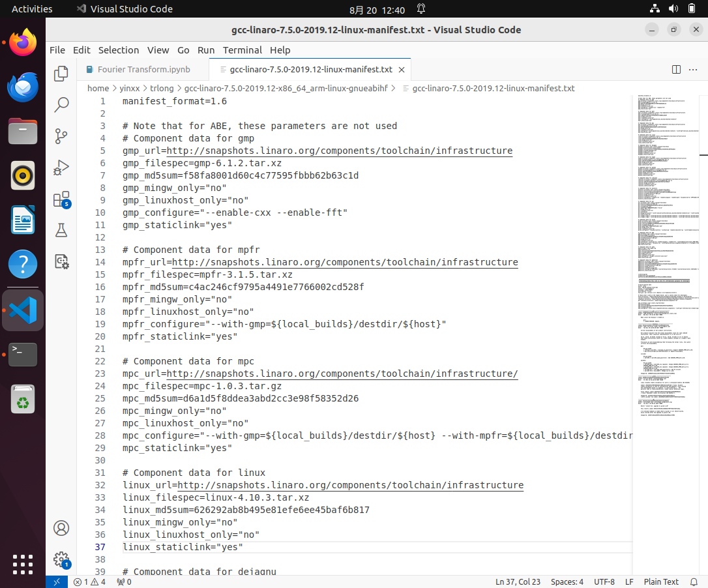The height and width of the screenshot is (588, 708).
Task: Follow the linux_url snapshots.linaro.org link
Action: [x=350, y=486]
